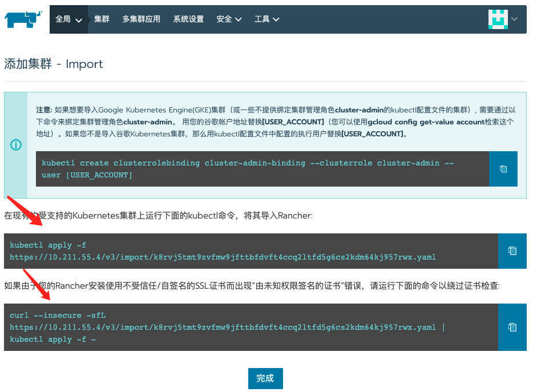Click the 完成 done button
Viewport: 533px width, 392px height.
(265, 378)
